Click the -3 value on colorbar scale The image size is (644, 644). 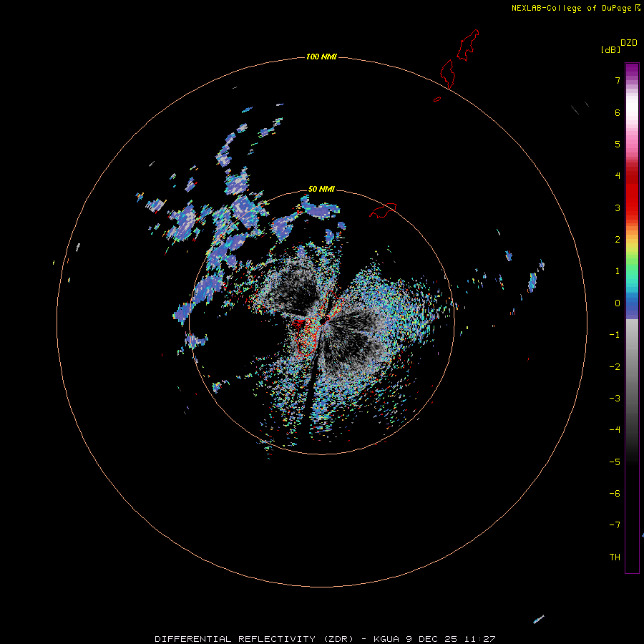[x=615, y=399]
